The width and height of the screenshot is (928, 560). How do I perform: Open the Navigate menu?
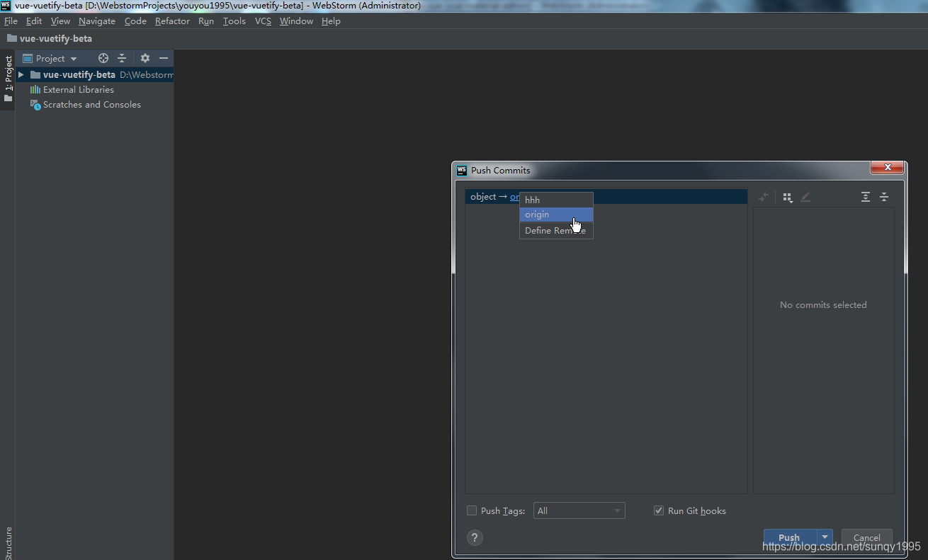click(x=97, y=21)
